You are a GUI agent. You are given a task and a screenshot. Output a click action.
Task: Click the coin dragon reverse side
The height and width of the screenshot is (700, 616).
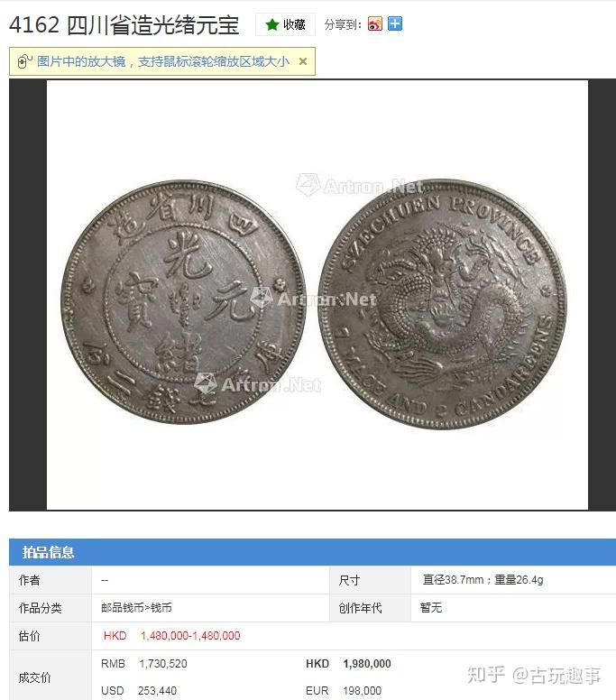443,304
